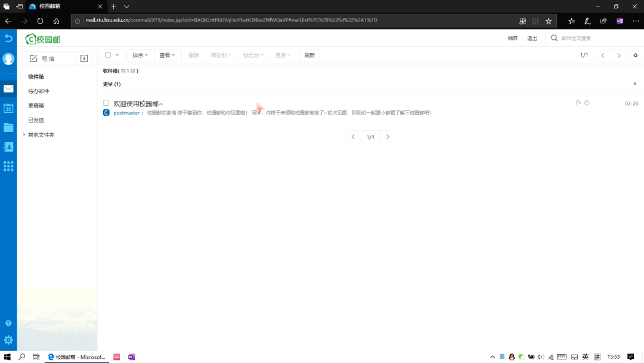The width and height of the screenshot is (644, 363).
Task: Click the bottom pagination next arrow
Action: point(388,137)
